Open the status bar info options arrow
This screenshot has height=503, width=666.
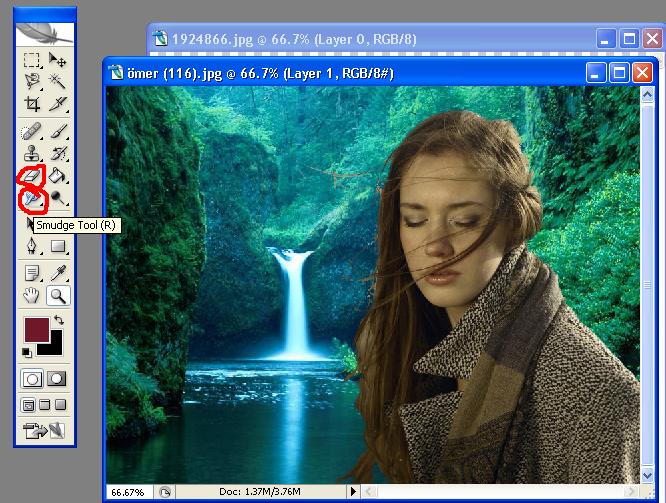(353, 492)
